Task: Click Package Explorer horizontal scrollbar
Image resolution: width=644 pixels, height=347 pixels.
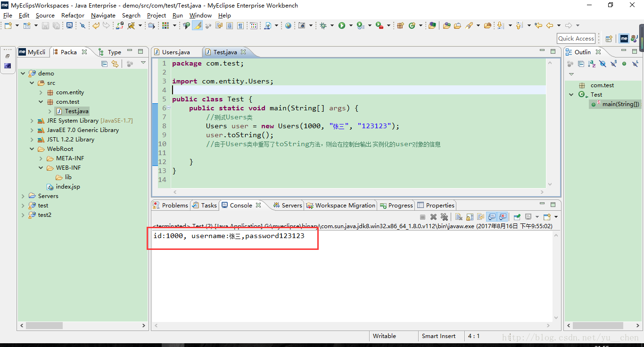Action: coord(44,325)
